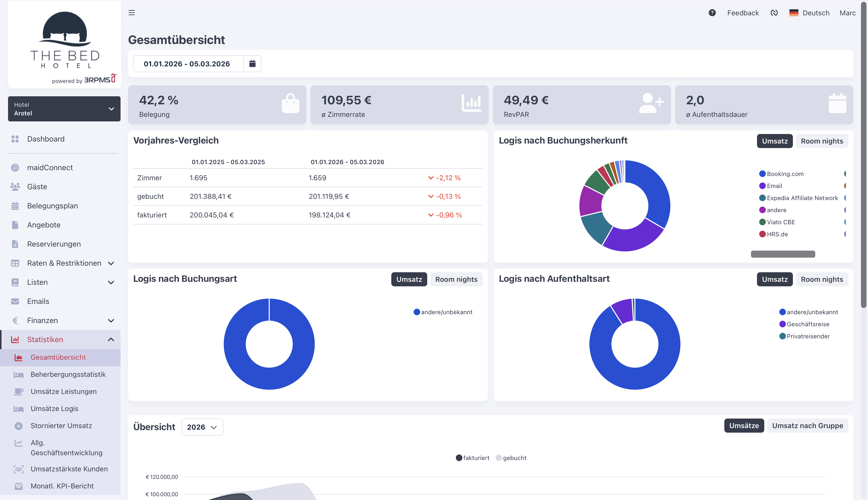Open maidConnect from the sidebar
Screen dimensions: 868x500
(50, 168)
